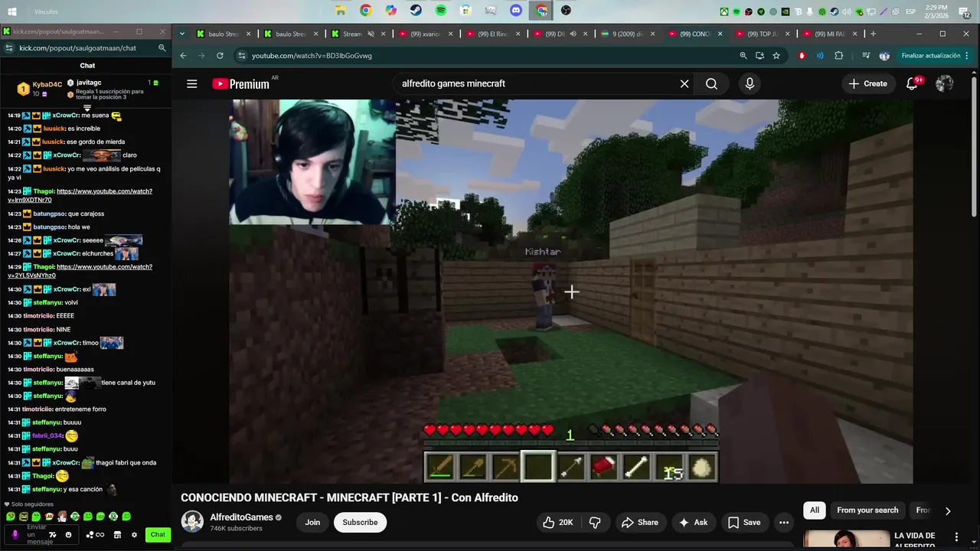Open the Chrome media control icon
The width and height of the screenshot is (980, 551).
click(x=866, y=56)
